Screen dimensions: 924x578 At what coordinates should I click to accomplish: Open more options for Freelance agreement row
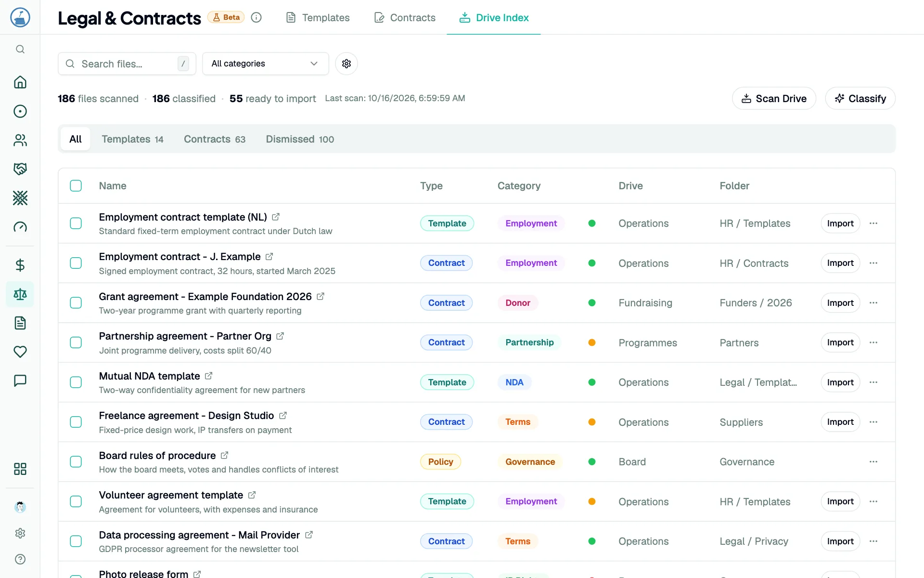pos(873,422)
